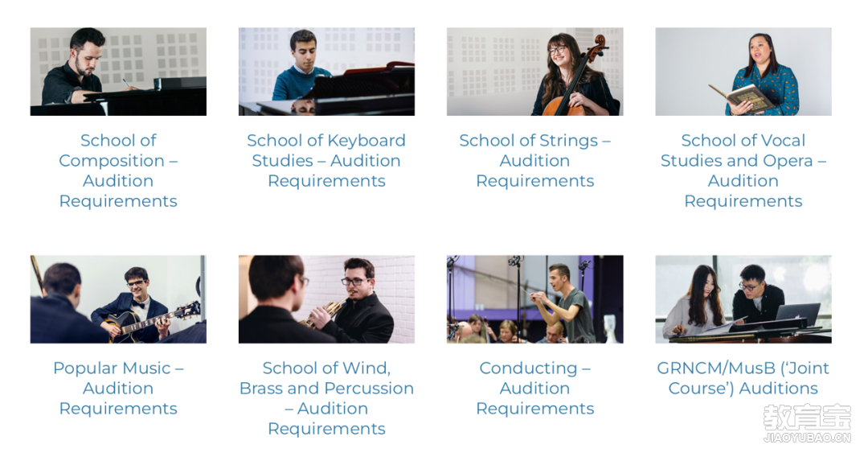Click the guitarist thumbnail for Popular Music
The width and height of the screenshot is (868, 461).
(118, 299)
